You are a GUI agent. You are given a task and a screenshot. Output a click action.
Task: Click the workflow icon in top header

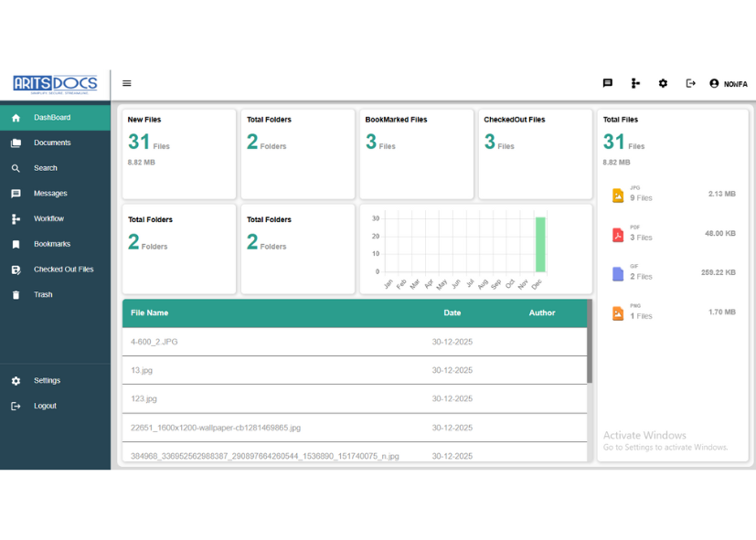pos(635,83)
